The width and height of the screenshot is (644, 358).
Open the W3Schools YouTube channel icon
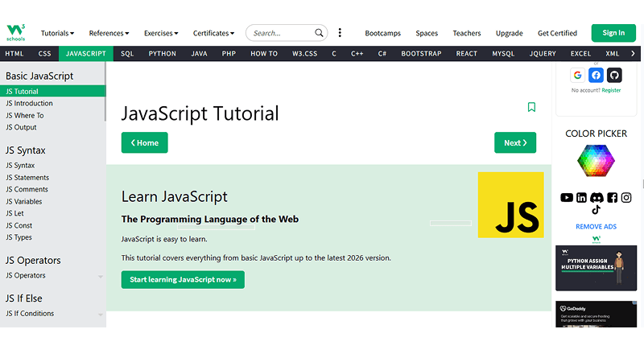point(567,197)
